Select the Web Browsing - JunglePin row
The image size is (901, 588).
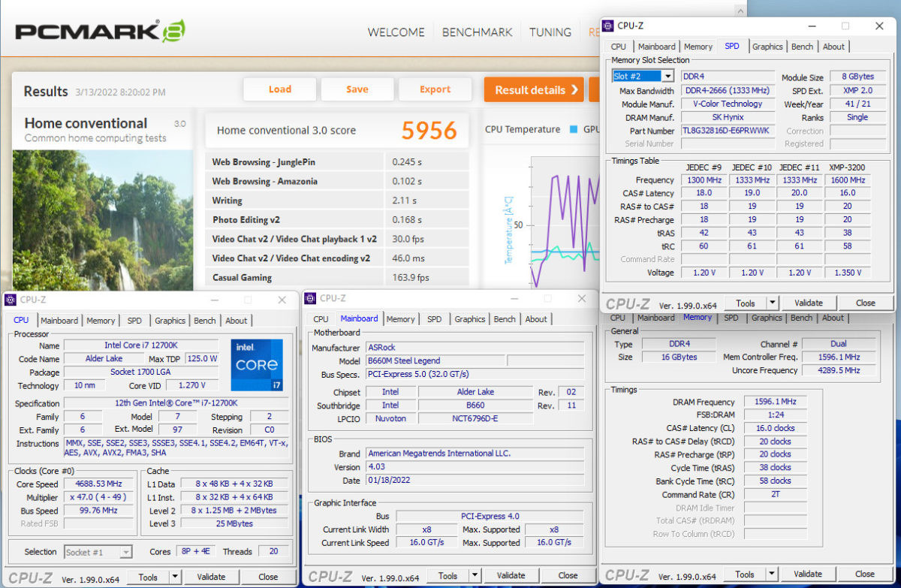336,161
